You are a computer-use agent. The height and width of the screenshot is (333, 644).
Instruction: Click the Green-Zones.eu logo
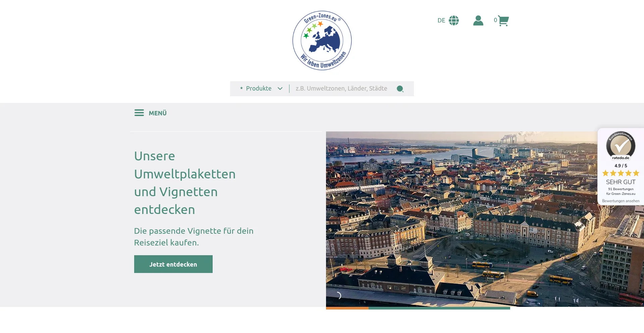tap(322, 40)
